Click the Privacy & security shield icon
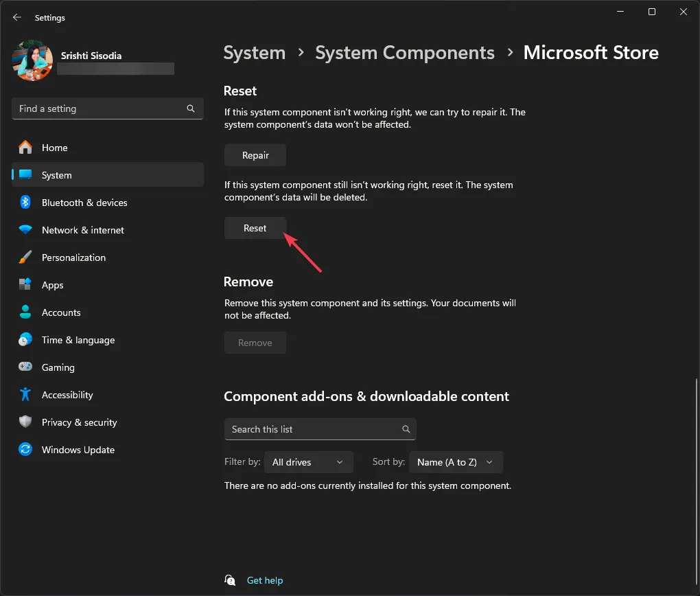The height and width of the screenshot is (596, 700). pyautogui.click(x=25, y=422)
